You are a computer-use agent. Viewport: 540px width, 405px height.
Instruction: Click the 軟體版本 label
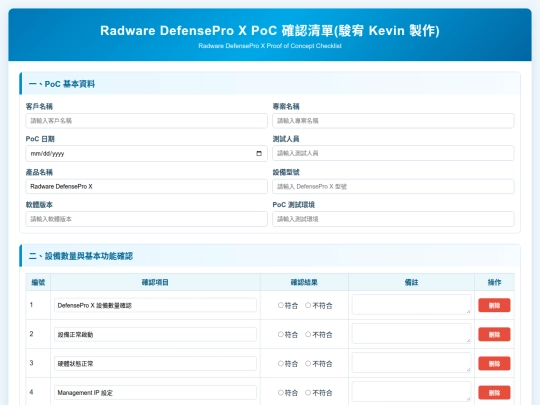click(x=39, y=205)
